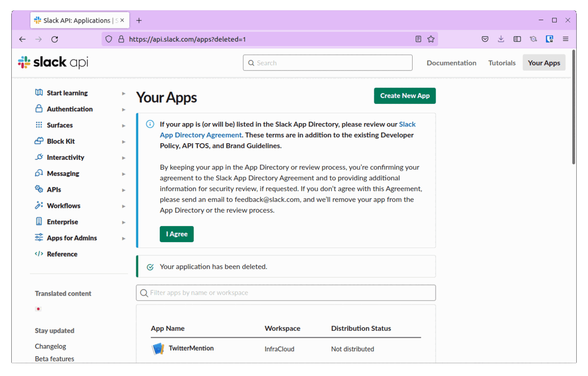Open the Workflows sidebar icon
The height and width of the screenshot is (376, 588).
point(39,205)
